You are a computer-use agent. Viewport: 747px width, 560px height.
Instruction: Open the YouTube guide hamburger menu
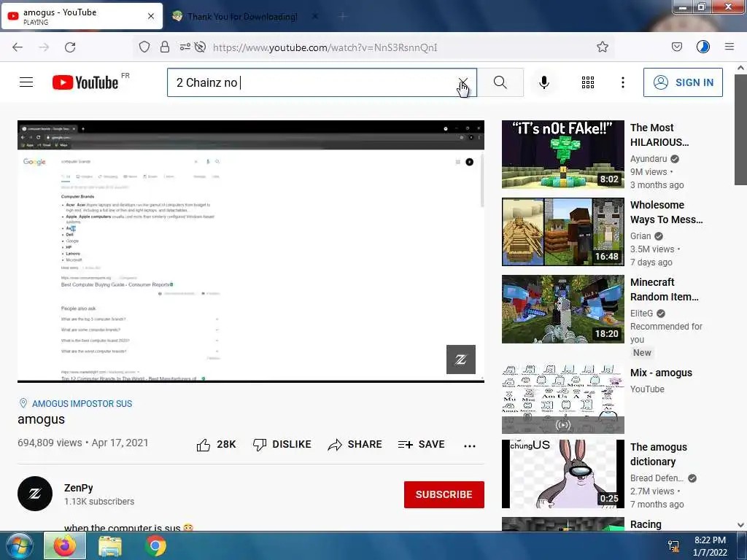pos(26,82)
